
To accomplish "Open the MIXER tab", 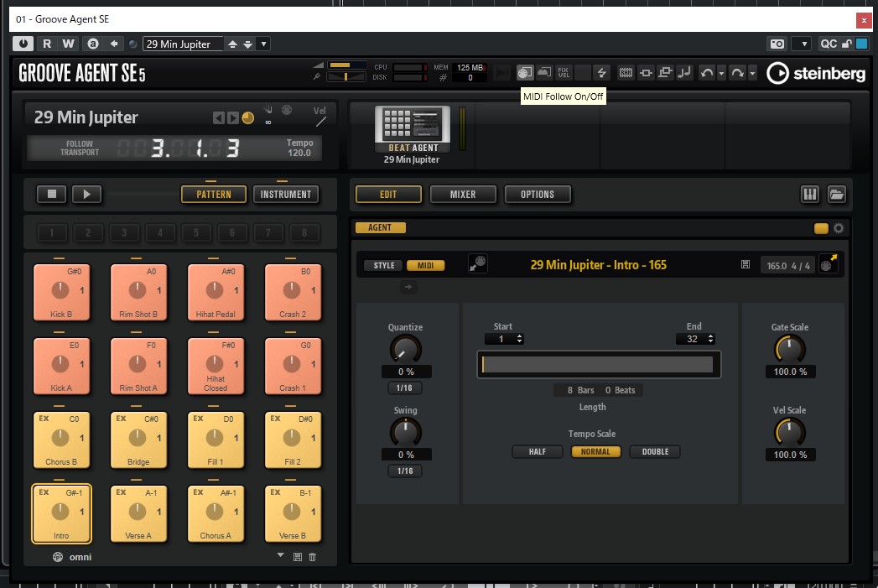I will tap(463, 195).
